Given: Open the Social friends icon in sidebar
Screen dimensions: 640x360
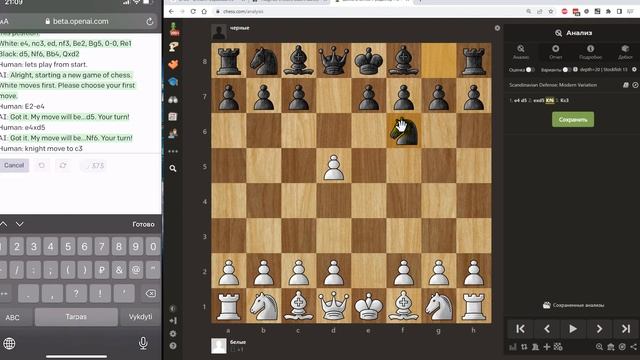Looking at the screenshot, I should (173, 133).
